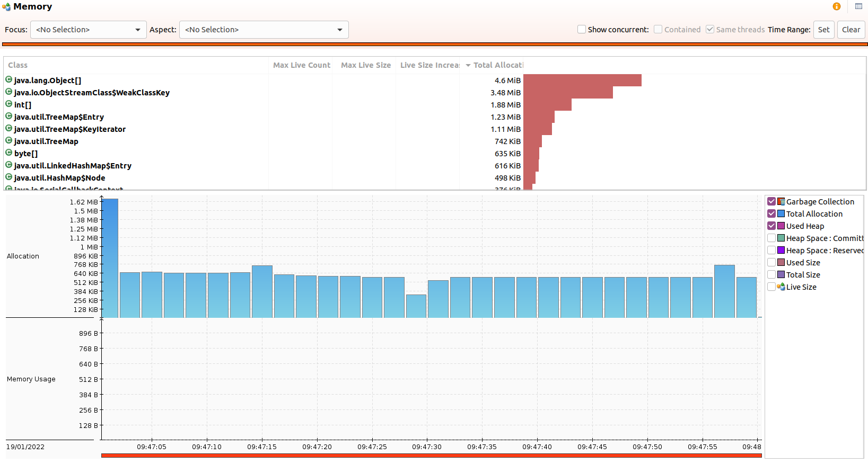The image size is (868, 464).
Task: Click the Garbage Collection legend icon
Action: click(781, 201)
